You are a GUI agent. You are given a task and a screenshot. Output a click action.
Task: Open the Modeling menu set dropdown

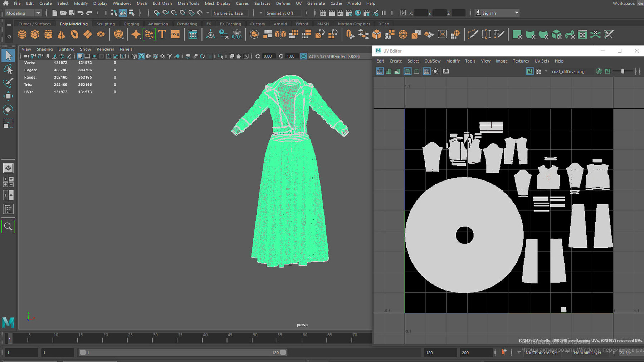tap(24, 13)
